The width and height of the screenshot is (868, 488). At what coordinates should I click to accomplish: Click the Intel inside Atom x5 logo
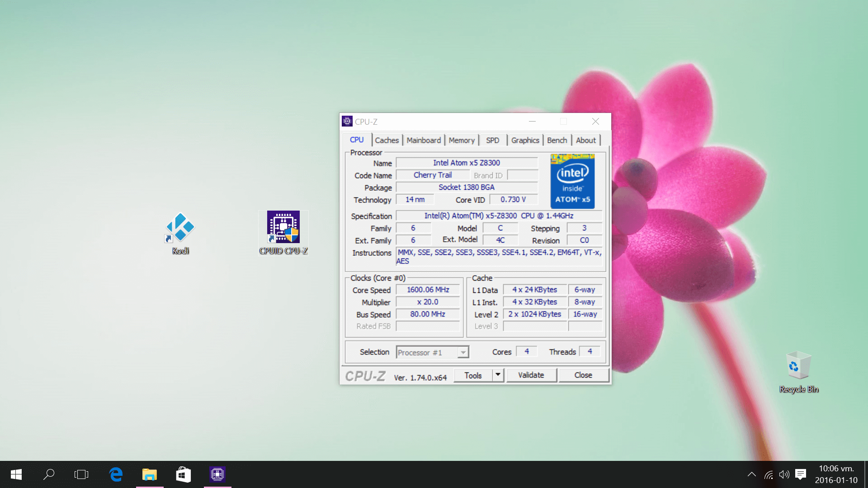[x=572, y=181]
